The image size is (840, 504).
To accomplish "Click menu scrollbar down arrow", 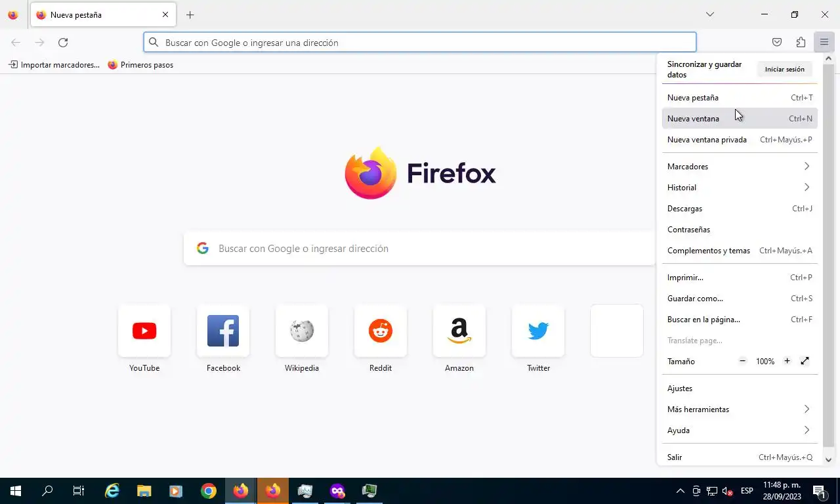I will [x=828, y=460].
